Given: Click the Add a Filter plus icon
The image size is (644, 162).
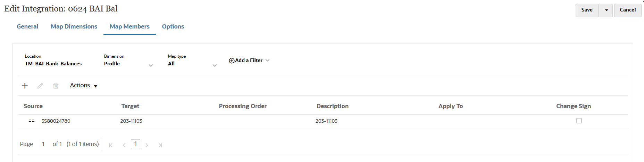Looking at the screenshot, I should click(232, 60).
